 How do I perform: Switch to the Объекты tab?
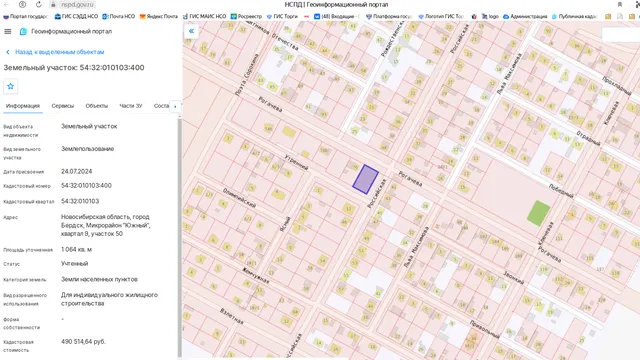(x=97, y=106)
